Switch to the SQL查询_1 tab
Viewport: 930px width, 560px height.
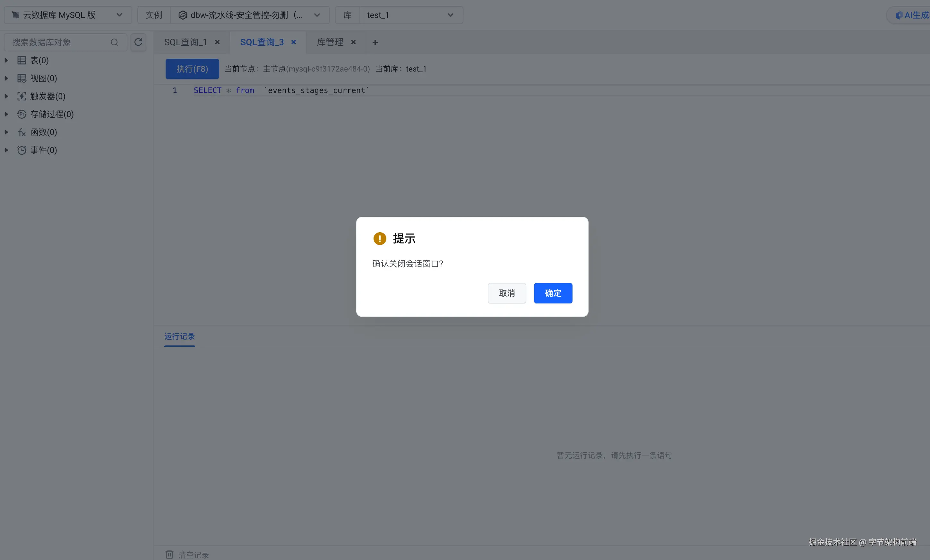click(185, 42)
